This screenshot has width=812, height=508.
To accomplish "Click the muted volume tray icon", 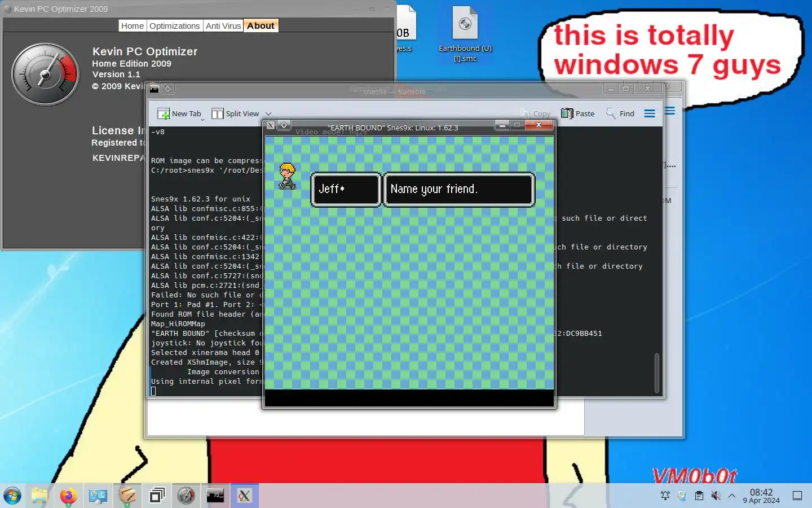I will [716, 496].
